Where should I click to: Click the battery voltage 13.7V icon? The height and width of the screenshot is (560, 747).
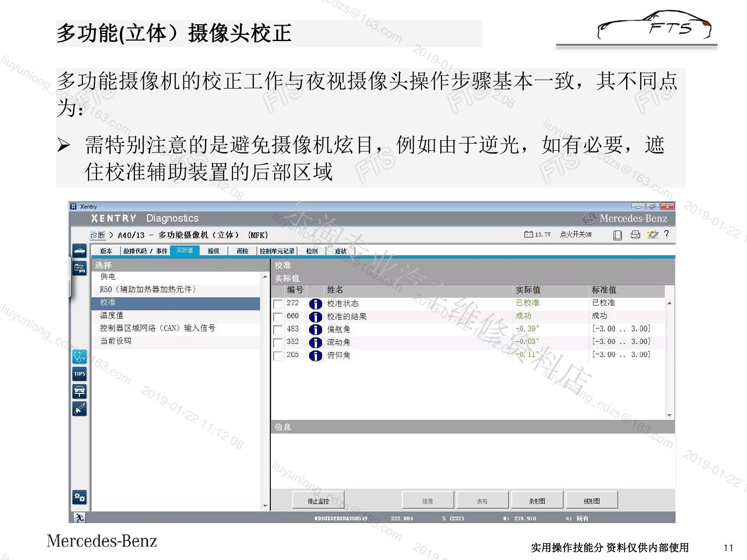tap(529, 234)
